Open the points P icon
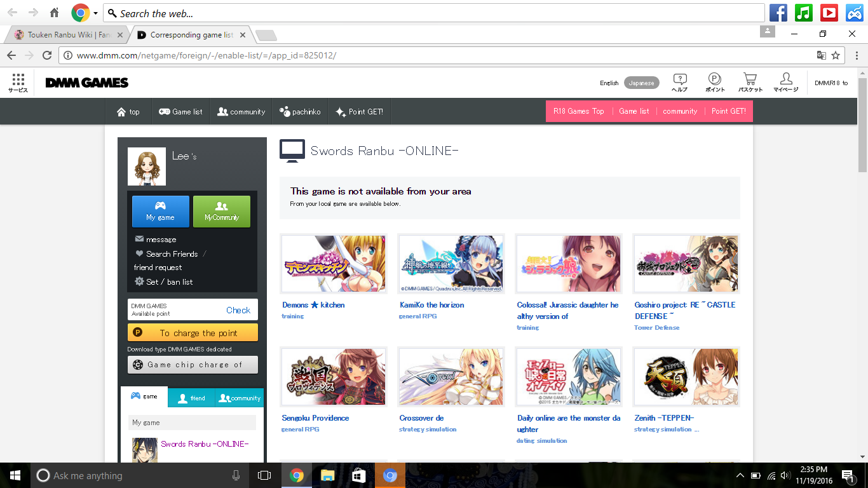 point(715,79)
